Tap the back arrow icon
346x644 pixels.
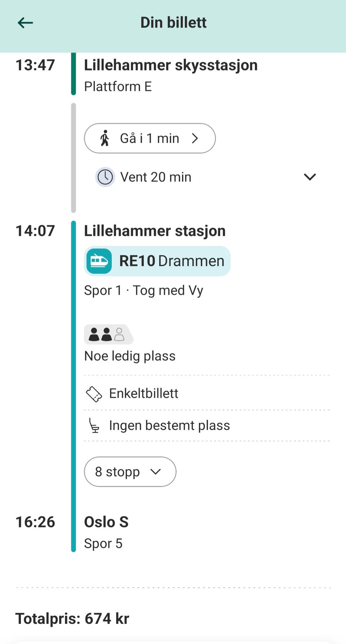[x=25, y=23]
